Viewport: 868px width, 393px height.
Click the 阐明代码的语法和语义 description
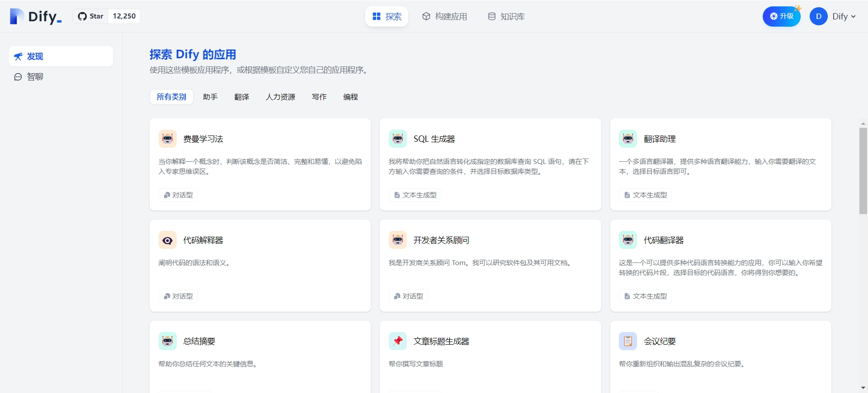click(195, 263)
